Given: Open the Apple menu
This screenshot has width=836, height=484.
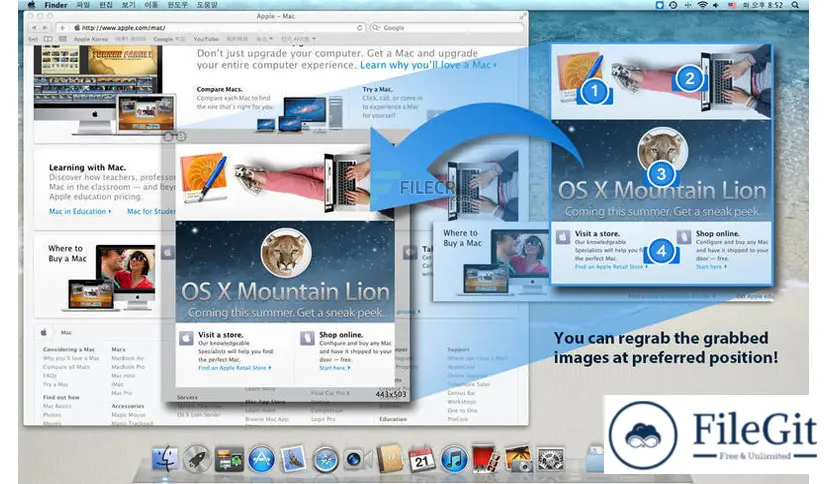Looking at the screenshot, I should point(31,5).
